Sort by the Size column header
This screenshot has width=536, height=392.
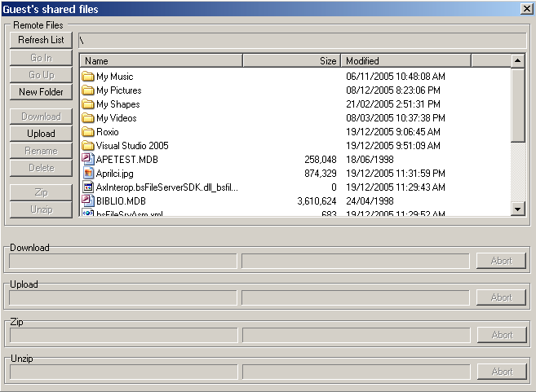click(x=291, y=61)
